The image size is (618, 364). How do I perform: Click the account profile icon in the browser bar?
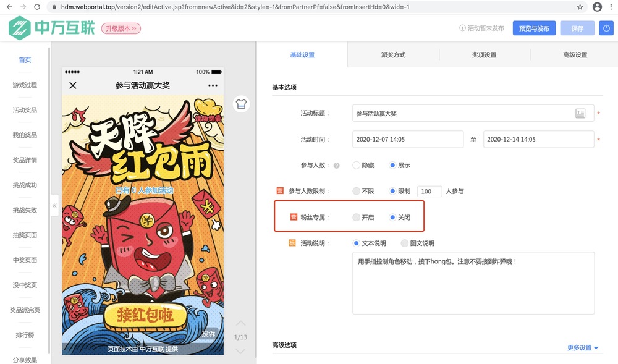(597, 7)
